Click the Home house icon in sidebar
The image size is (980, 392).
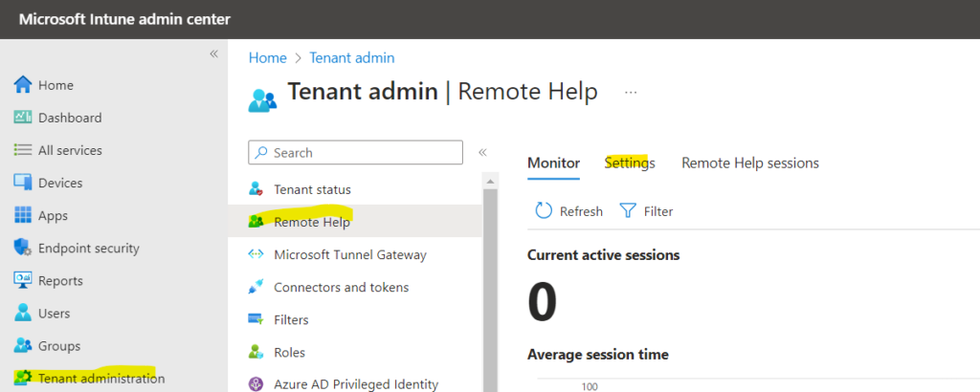point(23,85)
